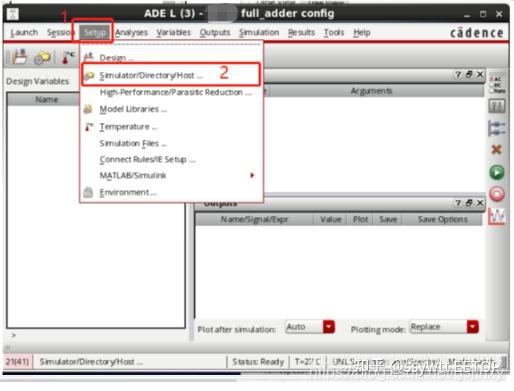Click the design setup toolbar icon
Image resolution: width=514 pixels, height=391 pixels.
point(19,57)
